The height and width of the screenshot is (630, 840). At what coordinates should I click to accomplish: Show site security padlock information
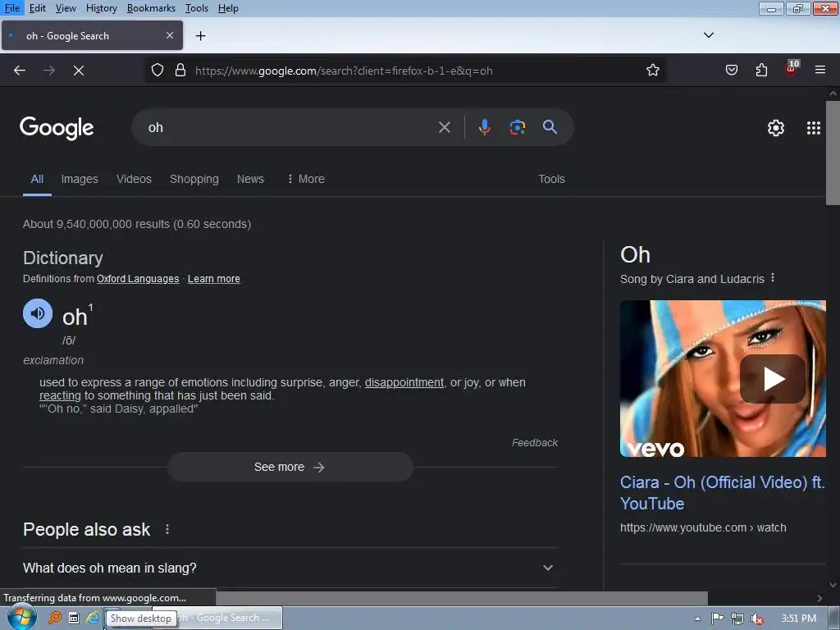click(x=180, y=71)
